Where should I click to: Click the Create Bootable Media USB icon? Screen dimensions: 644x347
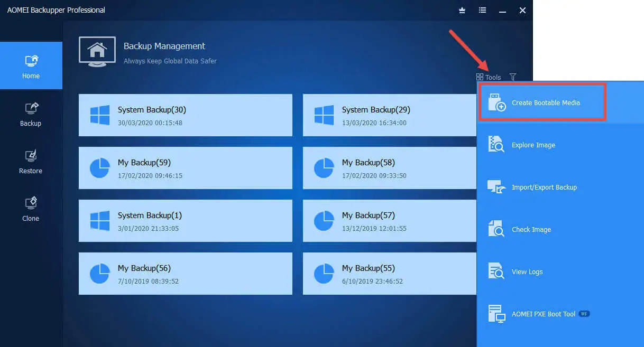pyautogui.click(x=496, y=102)
